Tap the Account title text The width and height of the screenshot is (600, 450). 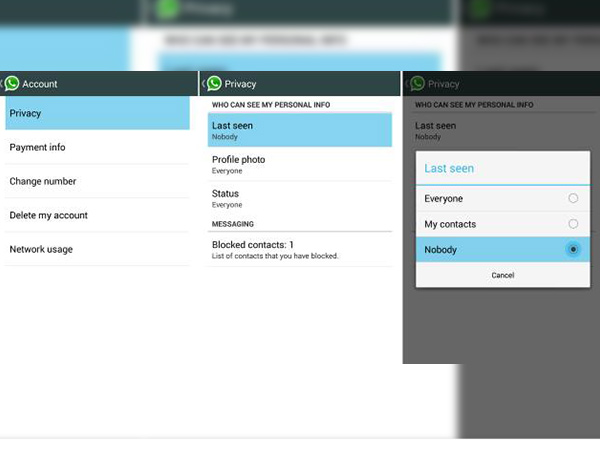[40, 84]
